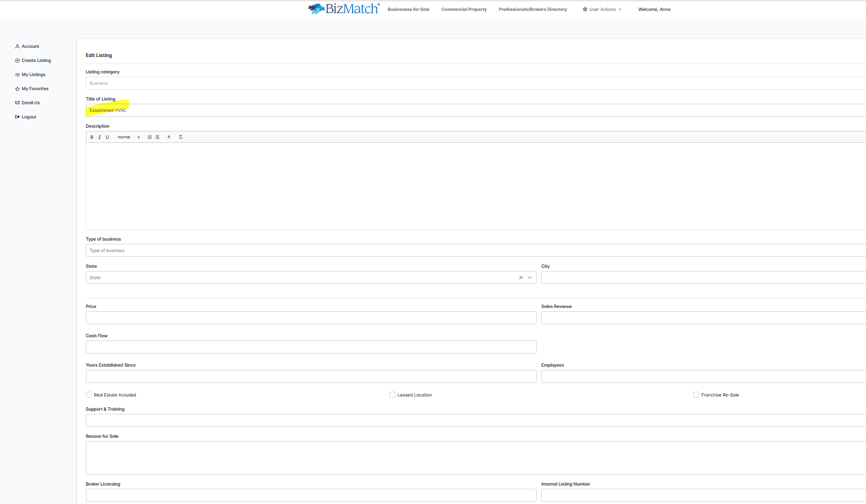Open the Commercial Property page
Screen dimensions: 866x504
[464, 9]
